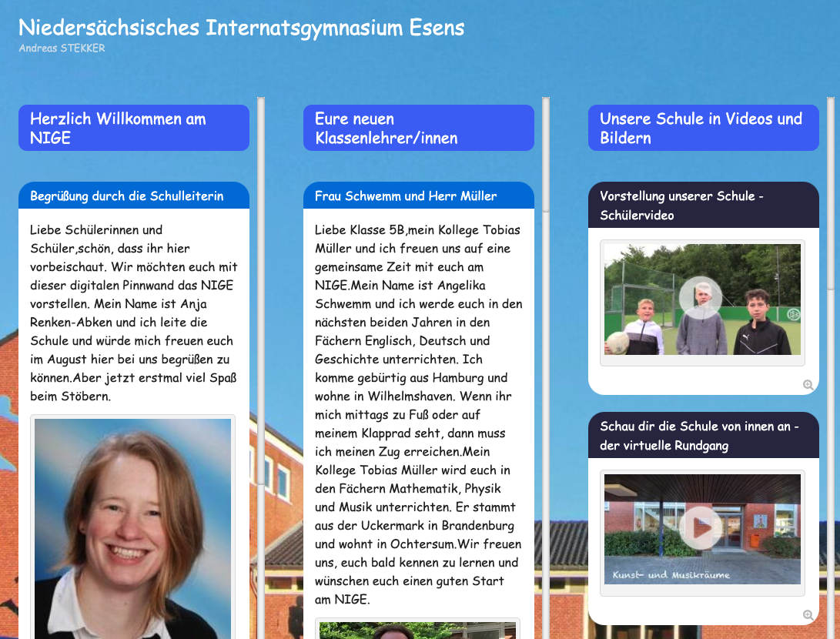Screen dimensions: 840x639
Task: Select the 'Eure neuen Klassenlehrer/innen' column header
Action: [x=418, y=128]
